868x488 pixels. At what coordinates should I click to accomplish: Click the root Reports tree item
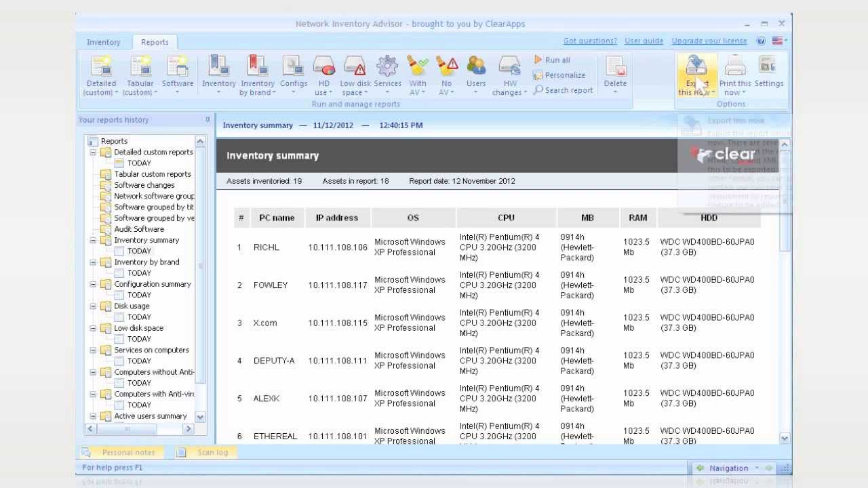[114, 141]
